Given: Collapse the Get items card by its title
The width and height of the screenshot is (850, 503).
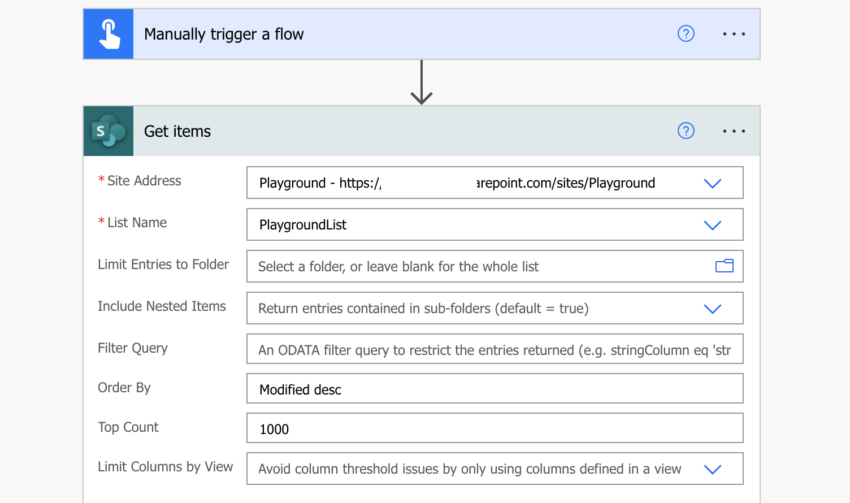Looking at the screenshot, I should (177, 131).
